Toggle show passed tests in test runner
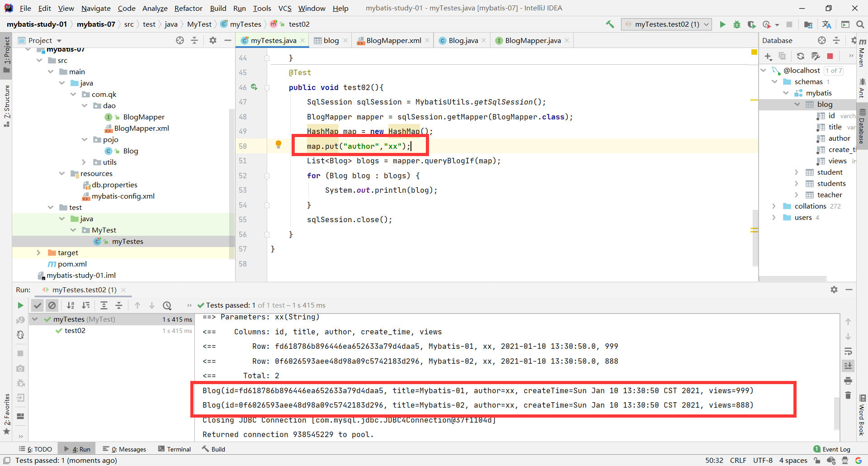 coord(38,305)
